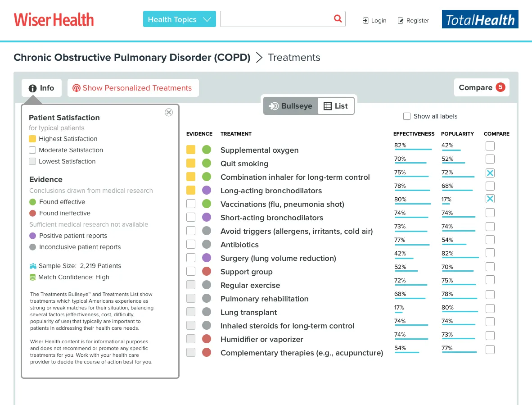Click the red evidence dot for Support group
Viewport: 532px width, 405px height.
coord(207,271)
